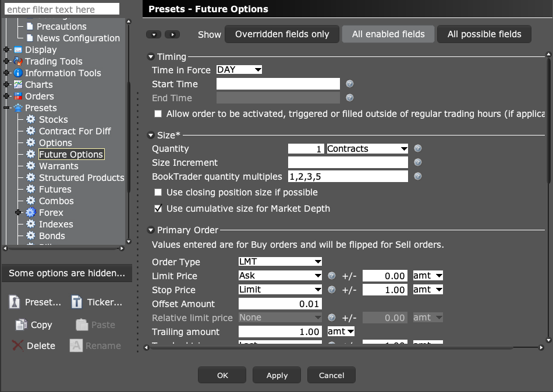Screen dimensions: 553x392
Task: Click the Forex preset gear icon
Action: pos(31,212)
